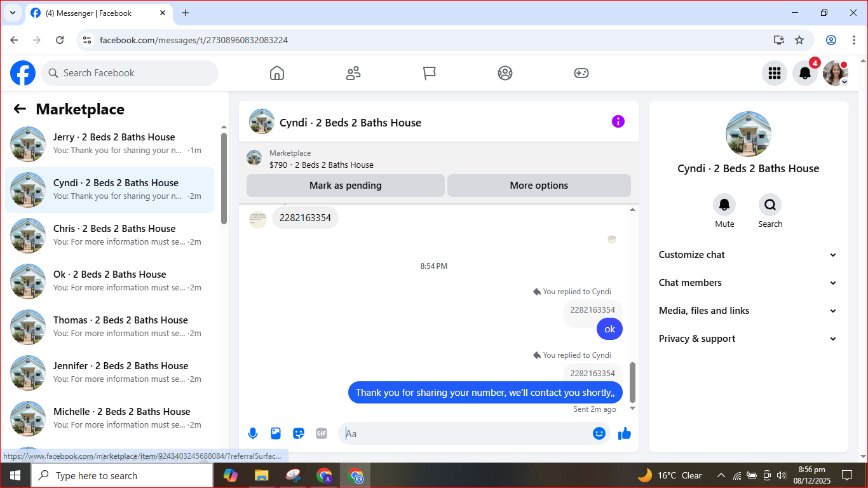Click the browser reload button
Image resolution: width=868 pixels, height=488 pixels.
60,40
